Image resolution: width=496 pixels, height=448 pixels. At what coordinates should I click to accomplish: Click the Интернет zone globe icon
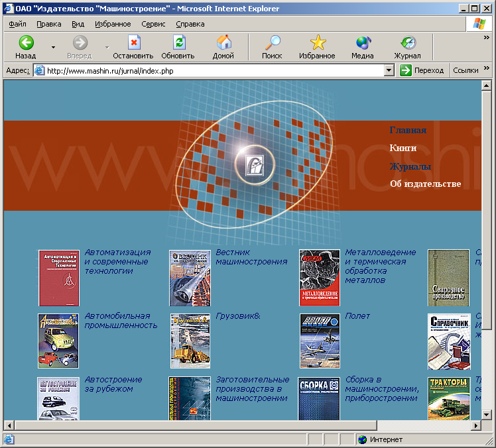pos(362,439)
